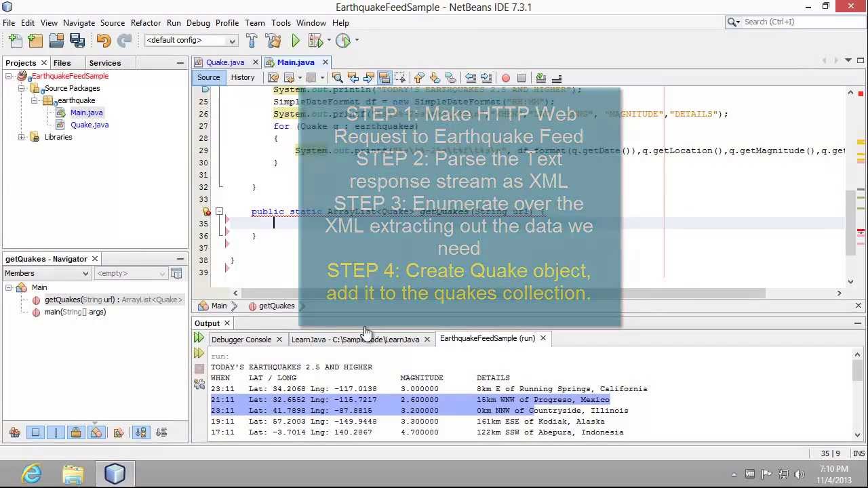Select Main.java in Projects tree
868x488 pixels.
tap(86, 113)
